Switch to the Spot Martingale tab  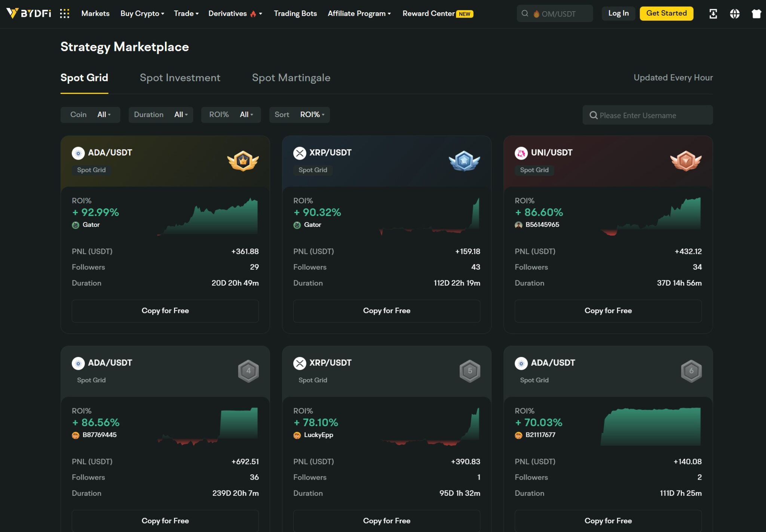[x=291, y=78]
